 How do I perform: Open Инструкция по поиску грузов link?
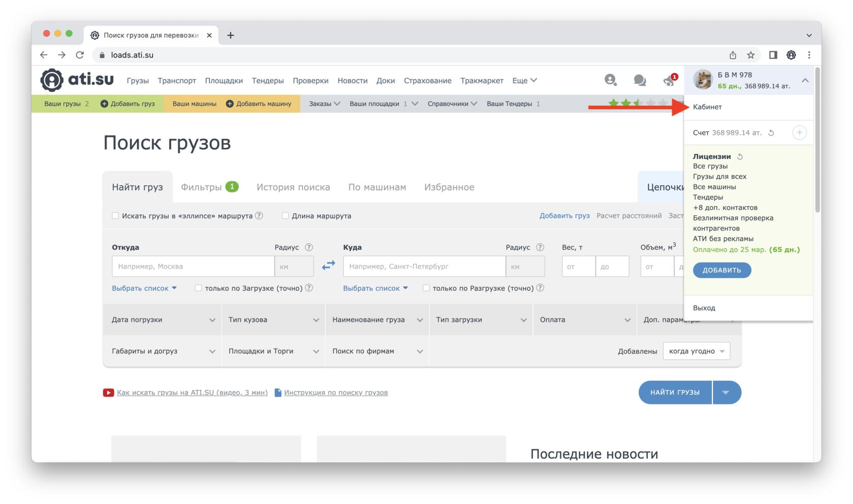pyautogui.click(x=336, y=392)
